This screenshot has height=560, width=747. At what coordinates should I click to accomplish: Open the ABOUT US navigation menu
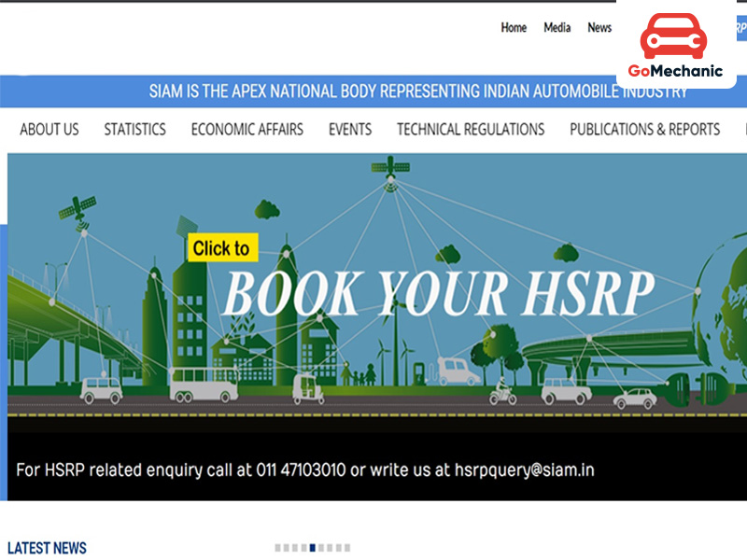[49, 130]
